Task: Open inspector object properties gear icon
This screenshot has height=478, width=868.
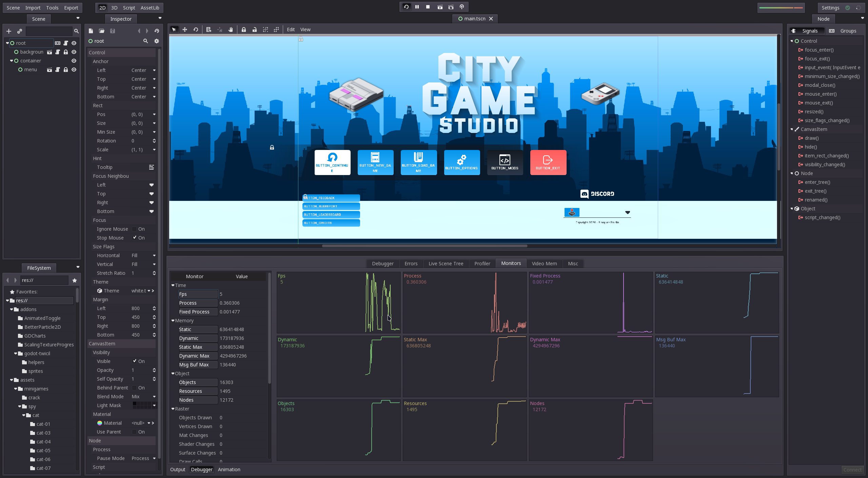Action: [156, 41]
